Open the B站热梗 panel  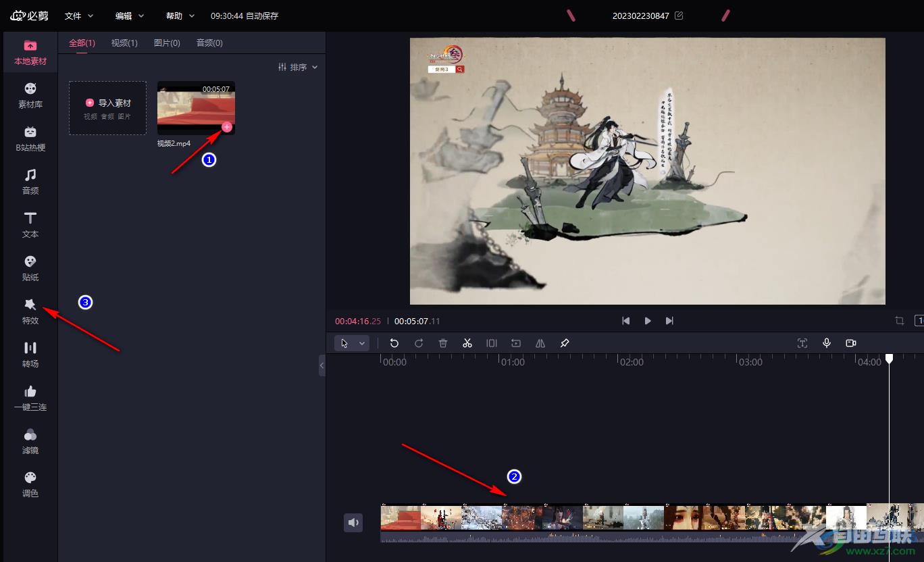coord(30,139)
